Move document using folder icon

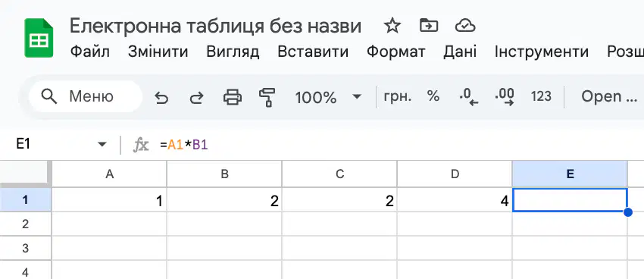429,26
